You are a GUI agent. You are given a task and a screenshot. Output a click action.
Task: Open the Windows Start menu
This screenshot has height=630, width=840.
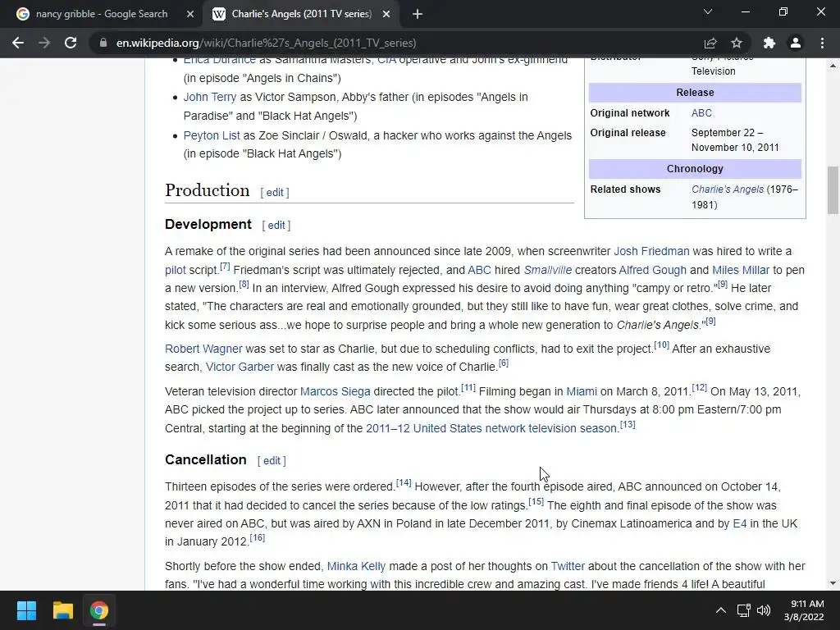26,610
